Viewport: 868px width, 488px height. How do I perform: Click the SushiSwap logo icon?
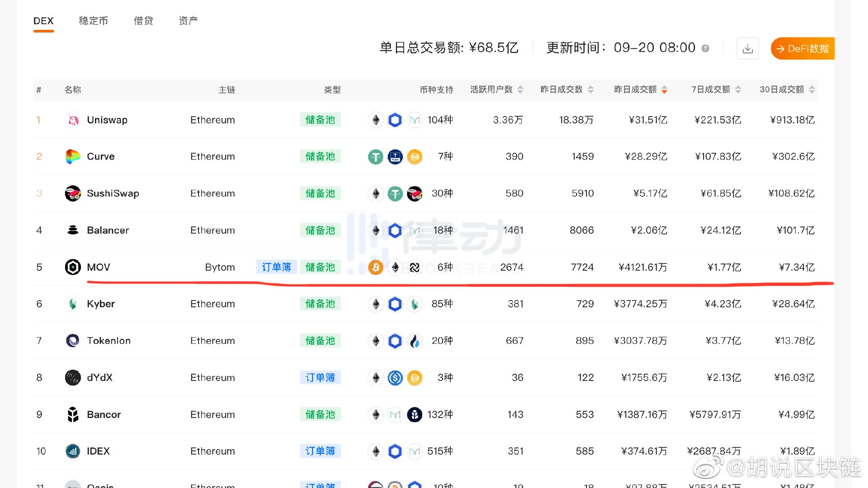click(73, 193)
